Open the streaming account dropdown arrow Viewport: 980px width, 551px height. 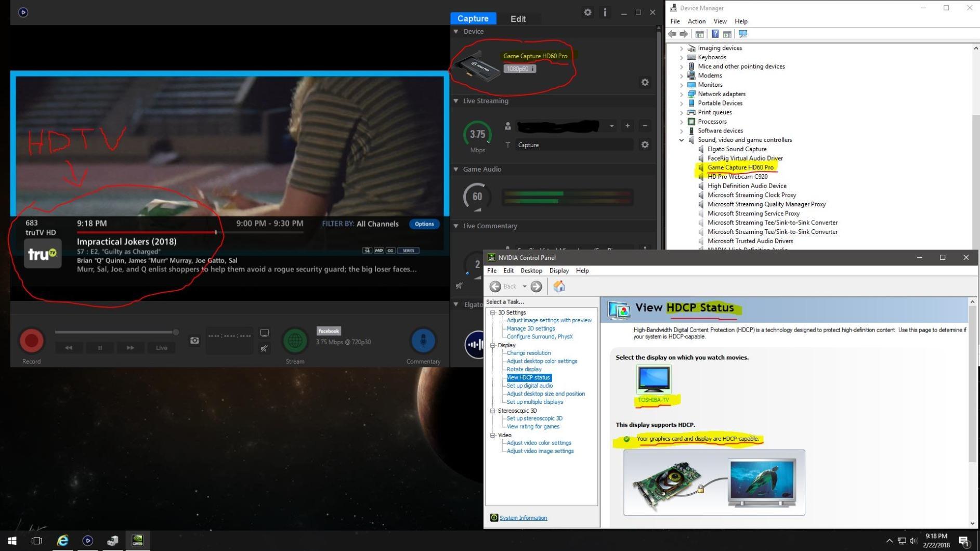click(611, 126)
